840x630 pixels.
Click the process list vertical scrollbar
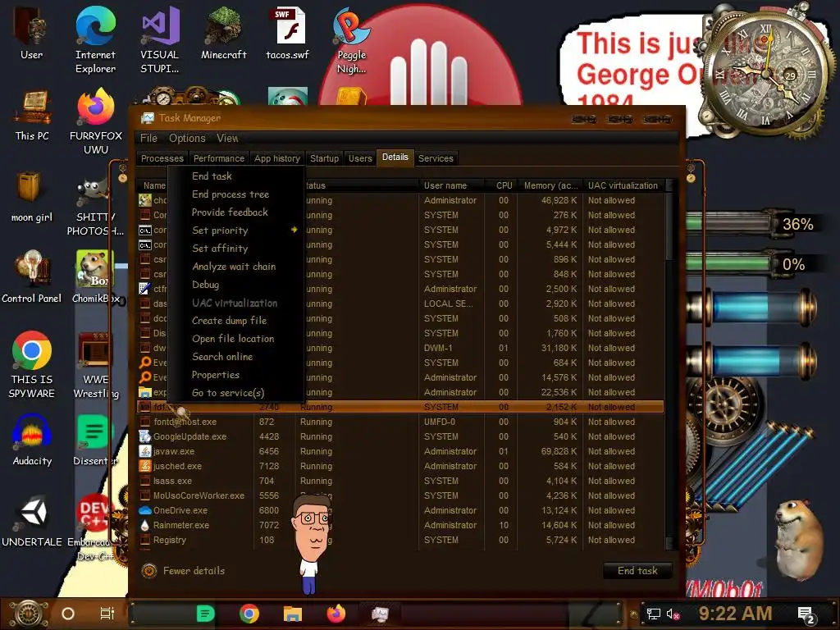tap(669, 364)
